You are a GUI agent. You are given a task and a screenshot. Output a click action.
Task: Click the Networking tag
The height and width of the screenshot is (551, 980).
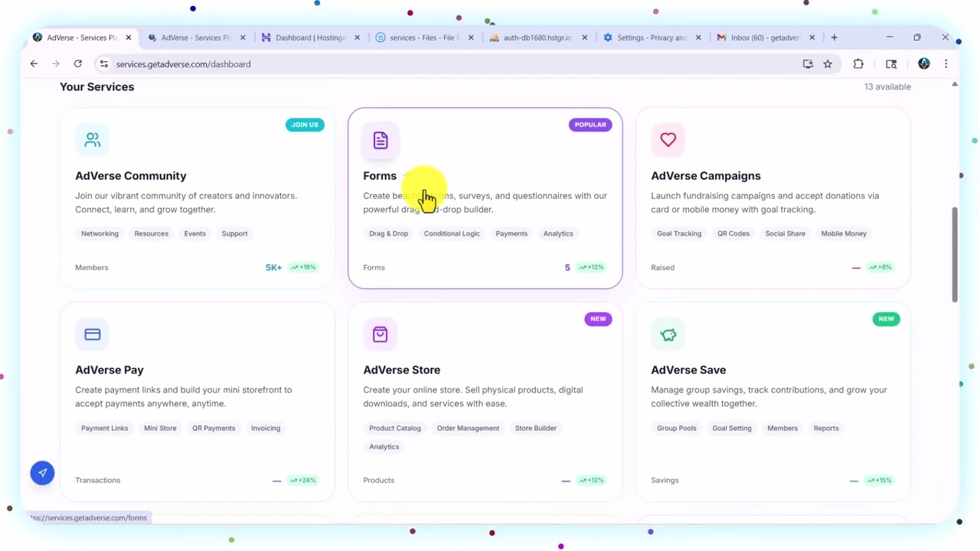click(x=100, y=233)
